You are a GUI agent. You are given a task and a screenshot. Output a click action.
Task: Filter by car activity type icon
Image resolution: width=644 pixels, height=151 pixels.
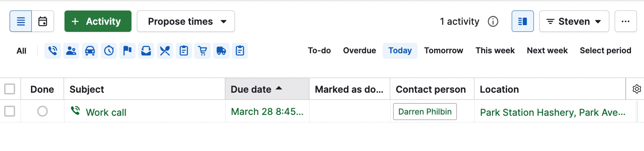point(90,51)
